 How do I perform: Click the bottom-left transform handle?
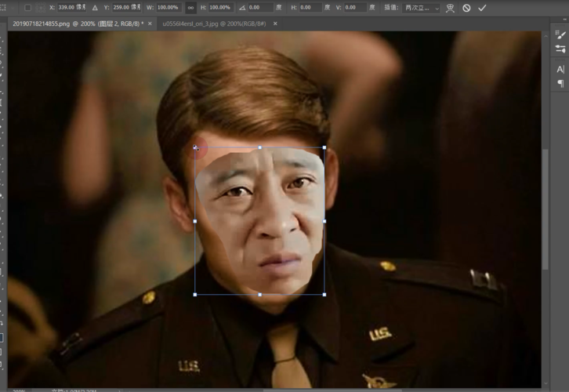tap(195, 295)
